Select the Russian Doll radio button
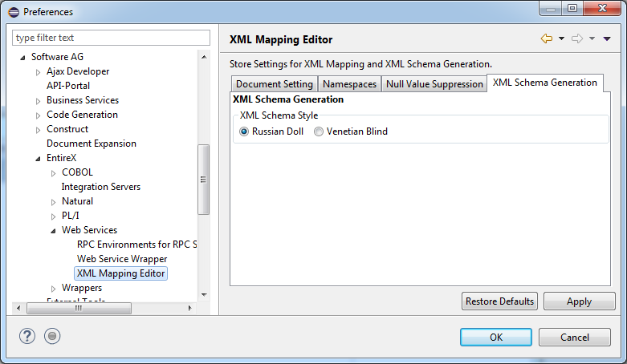This screenshot has width=627, height=364. (x=244, y=131)
